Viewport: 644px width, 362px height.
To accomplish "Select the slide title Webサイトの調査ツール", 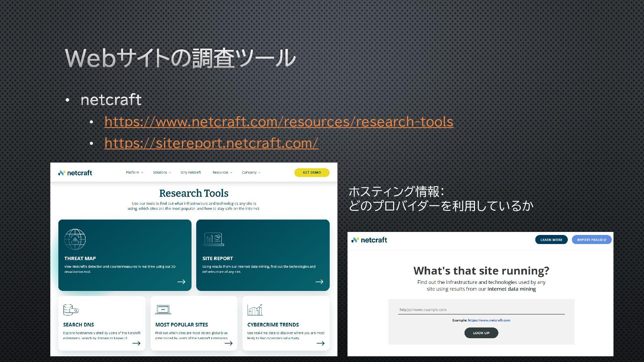I will pos(180,58).
